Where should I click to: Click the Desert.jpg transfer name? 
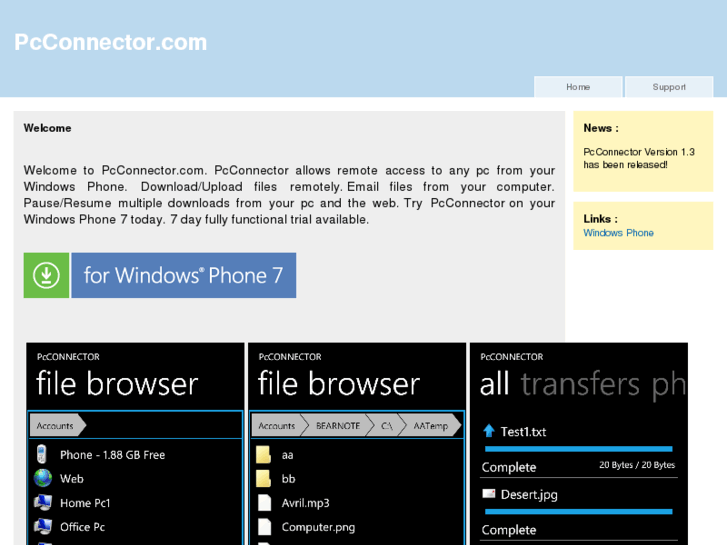(x=529, y=495)
